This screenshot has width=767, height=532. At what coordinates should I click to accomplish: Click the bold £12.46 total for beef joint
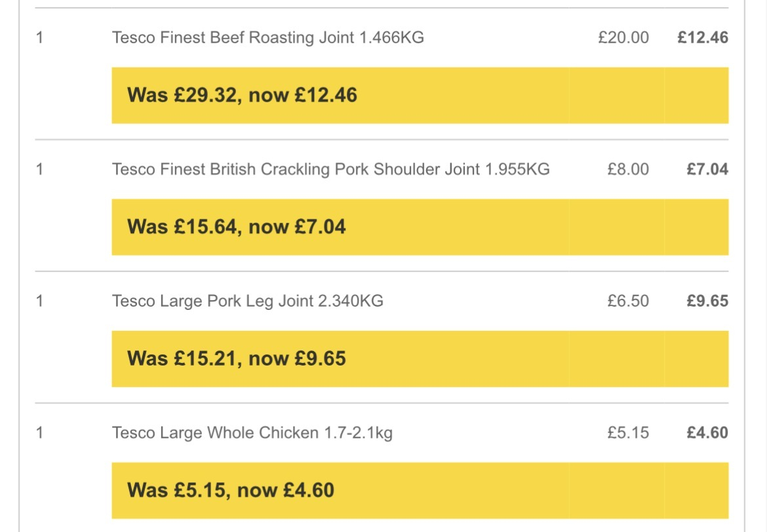click(703, 37)
